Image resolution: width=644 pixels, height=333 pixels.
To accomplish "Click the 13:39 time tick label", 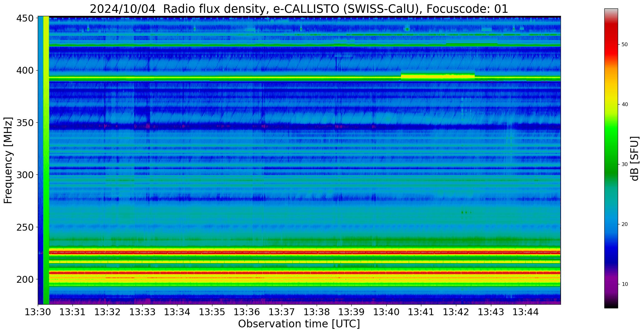I will 352,312.
